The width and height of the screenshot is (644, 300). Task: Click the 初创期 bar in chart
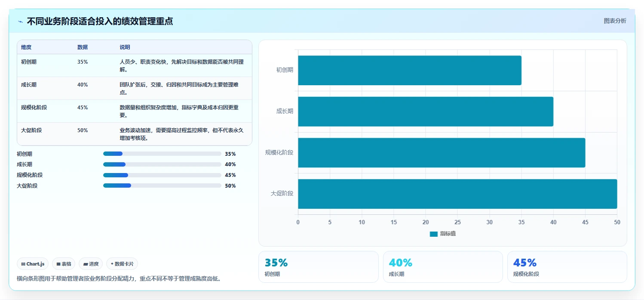coord(410,70)
